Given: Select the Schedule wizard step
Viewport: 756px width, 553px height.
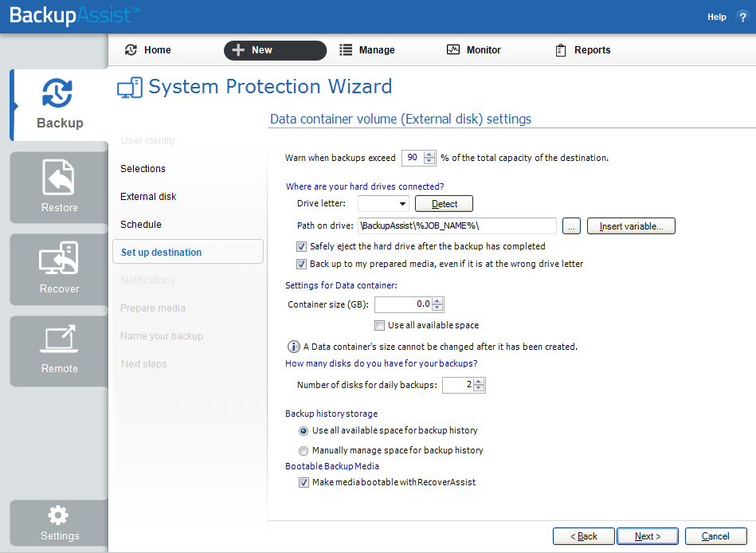Looking at the screenshot, I should click(141, 225).
